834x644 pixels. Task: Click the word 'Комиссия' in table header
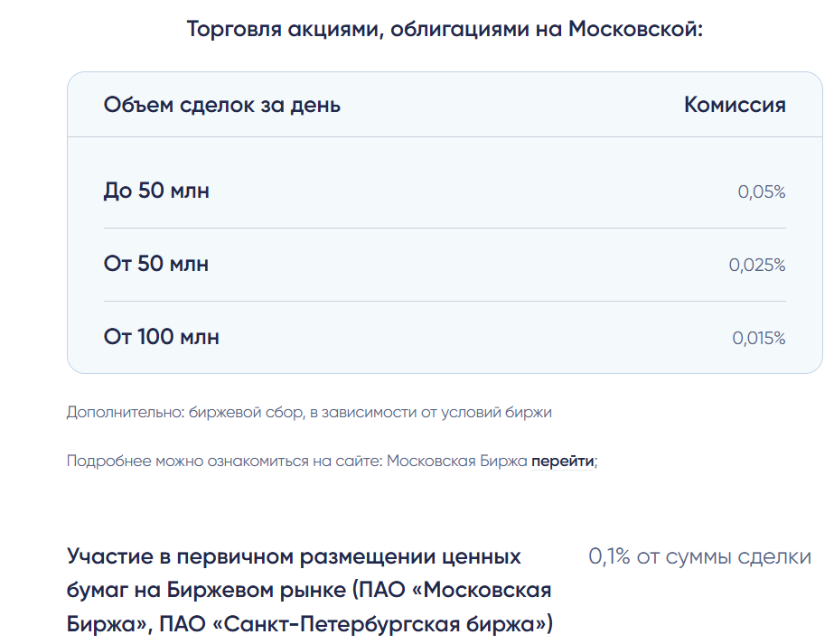tap(735, 105)
